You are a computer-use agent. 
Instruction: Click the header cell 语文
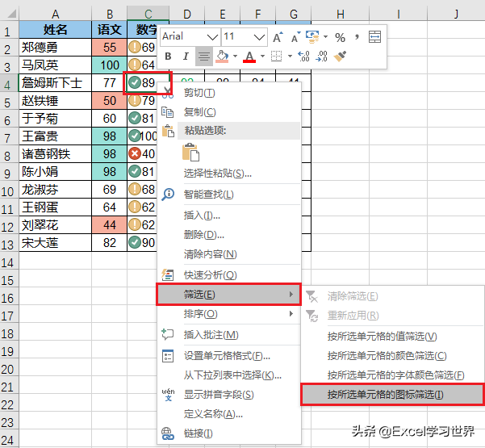tap(110, 30)
